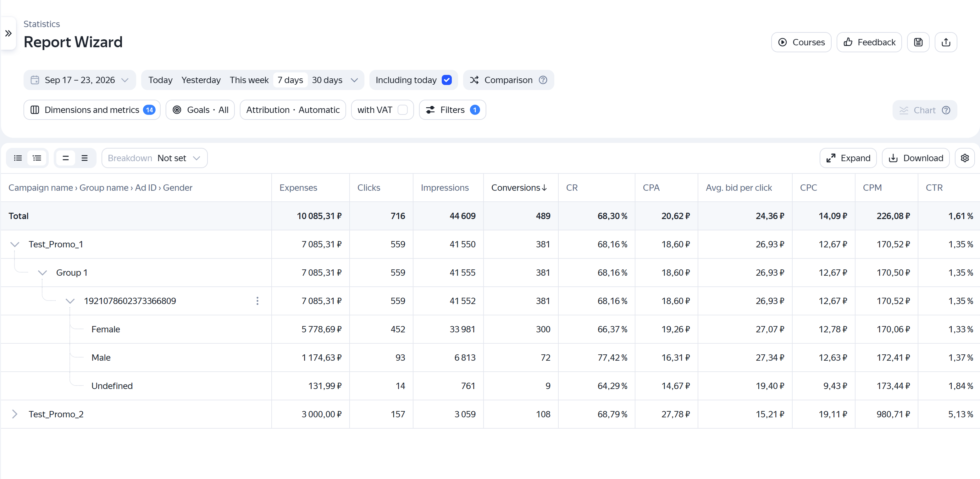Select the 7 days period tab
The width and height of the screenshot is (980, 479).
click(290, 80)
